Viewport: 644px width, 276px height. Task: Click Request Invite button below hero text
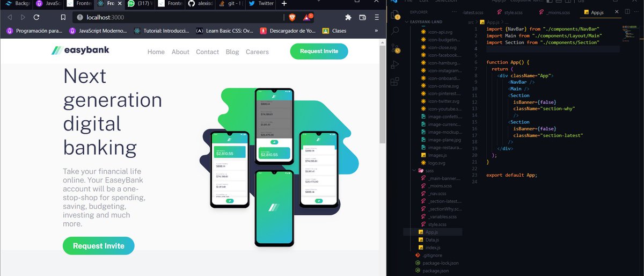pyautogui.click(x=99, y=246)
